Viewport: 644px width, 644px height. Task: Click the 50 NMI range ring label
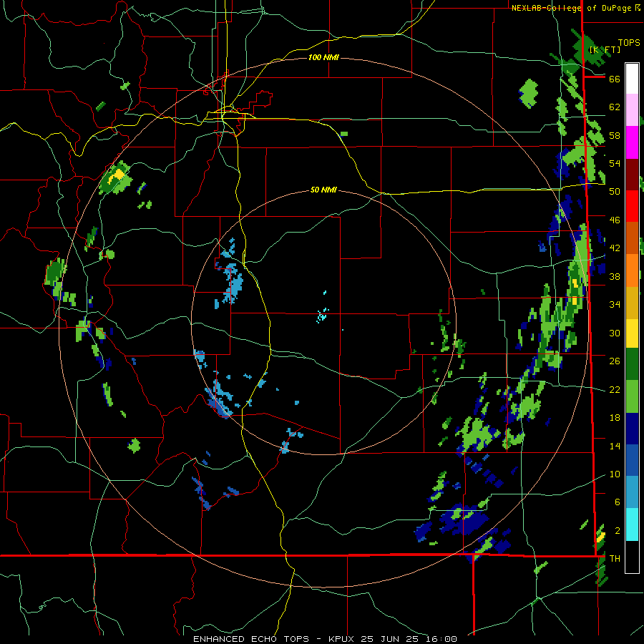coord(323,190)
